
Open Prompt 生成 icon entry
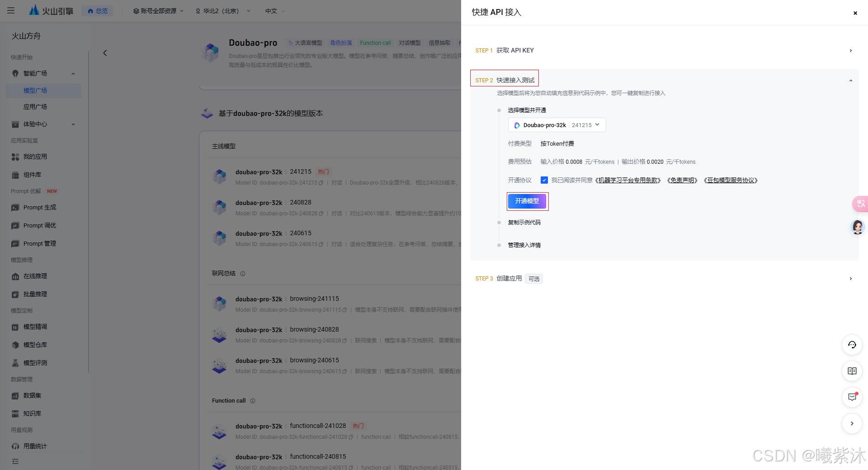point(15,208)
